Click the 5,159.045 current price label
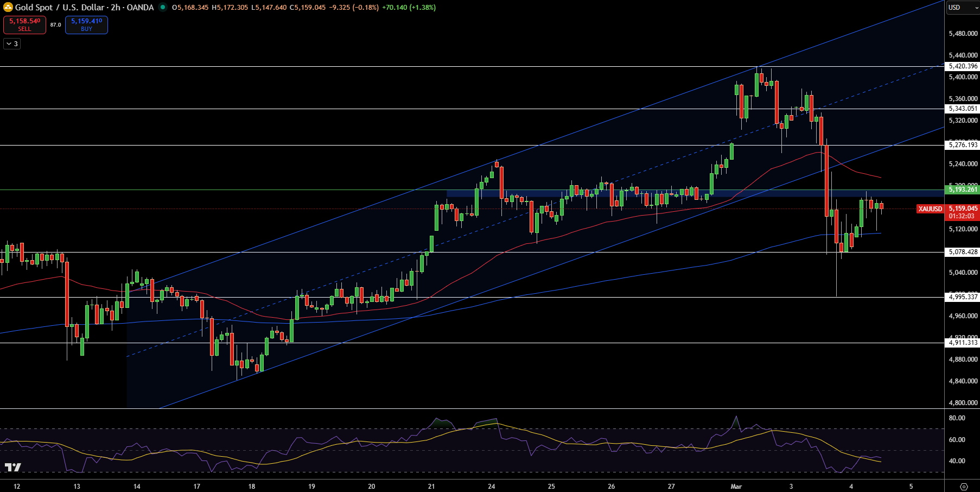Viewport: 980px width, 492px height. [963, 209]
